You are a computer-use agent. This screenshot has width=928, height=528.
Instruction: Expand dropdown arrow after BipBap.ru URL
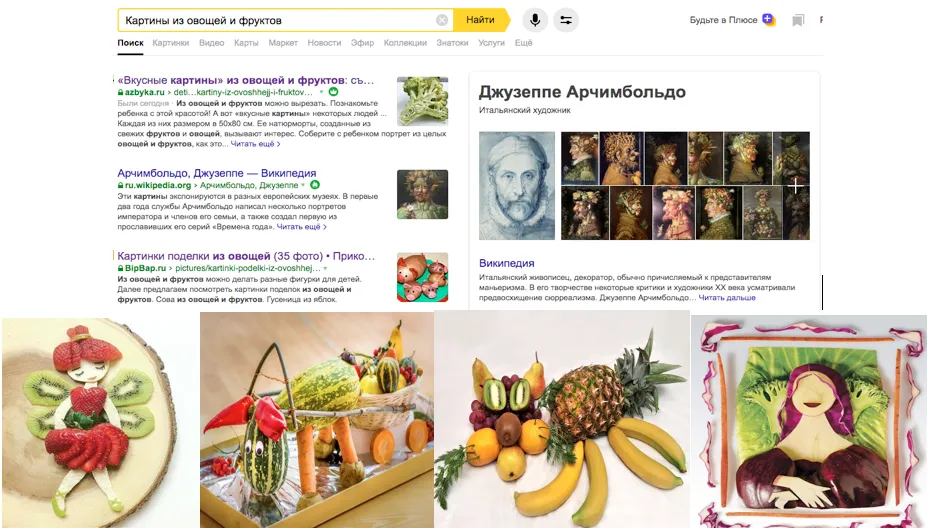(x=325, y=268)
